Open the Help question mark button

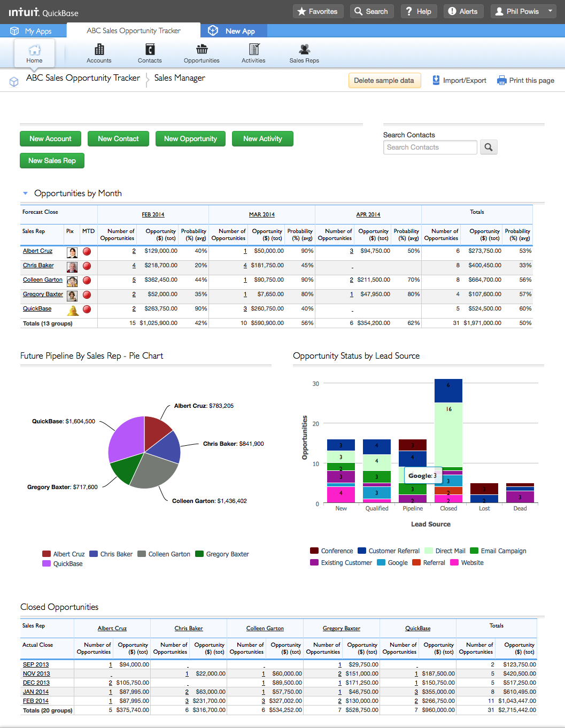point(419,11)
